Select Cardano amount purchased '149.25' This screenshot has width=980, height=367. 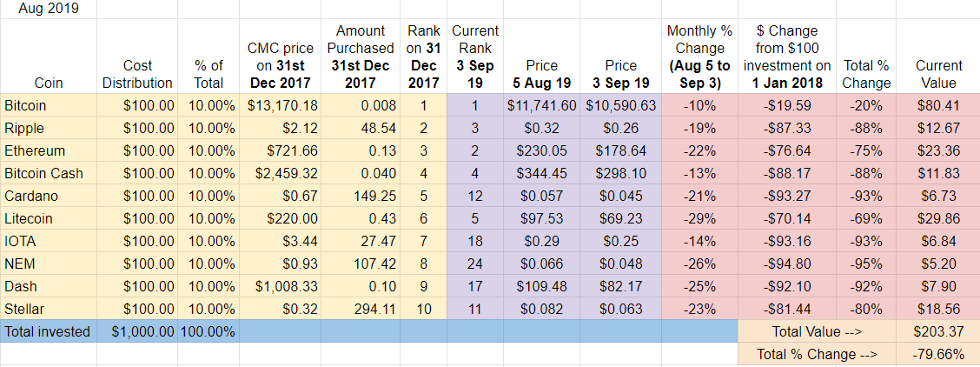362,196
